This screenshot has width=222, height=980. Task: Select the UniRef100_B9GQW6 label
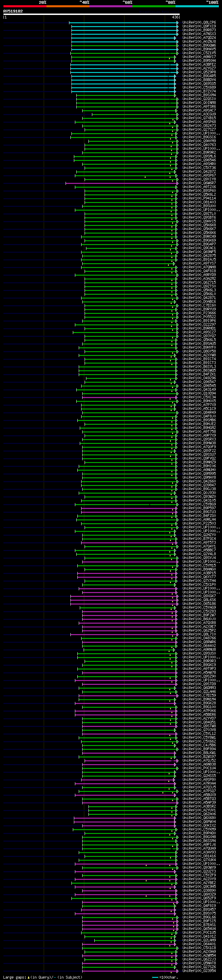point(199,45)
